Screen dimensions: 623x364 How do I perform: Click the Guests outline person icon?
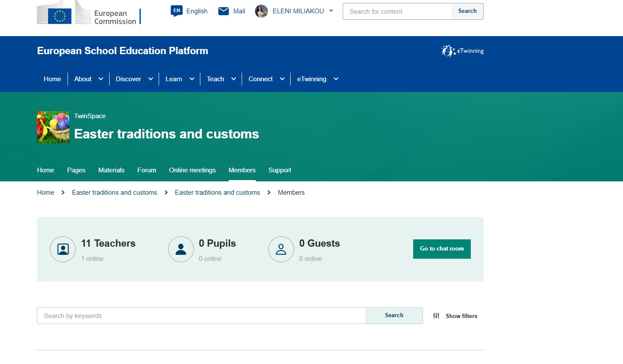[281, 249]
